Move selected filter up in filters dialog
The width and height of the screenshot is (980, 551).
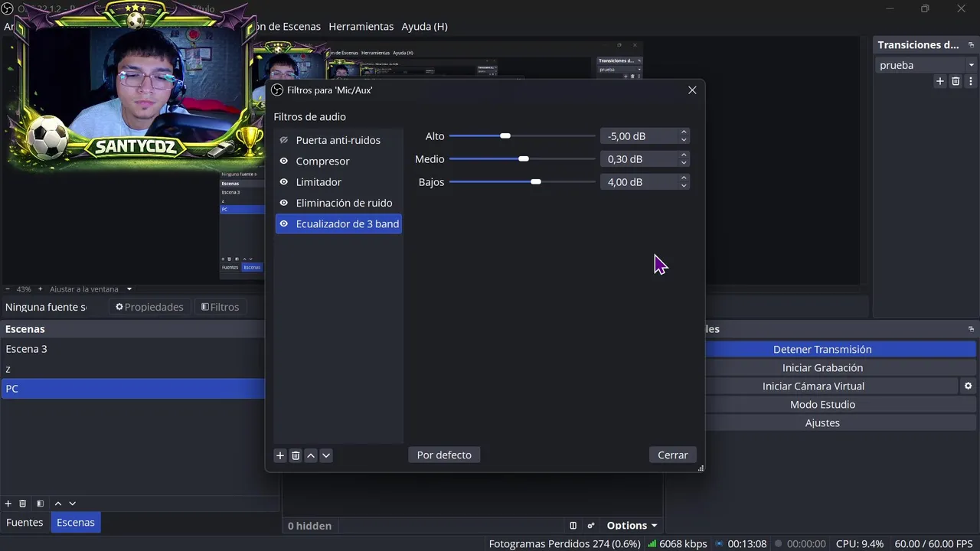(311, 455)
